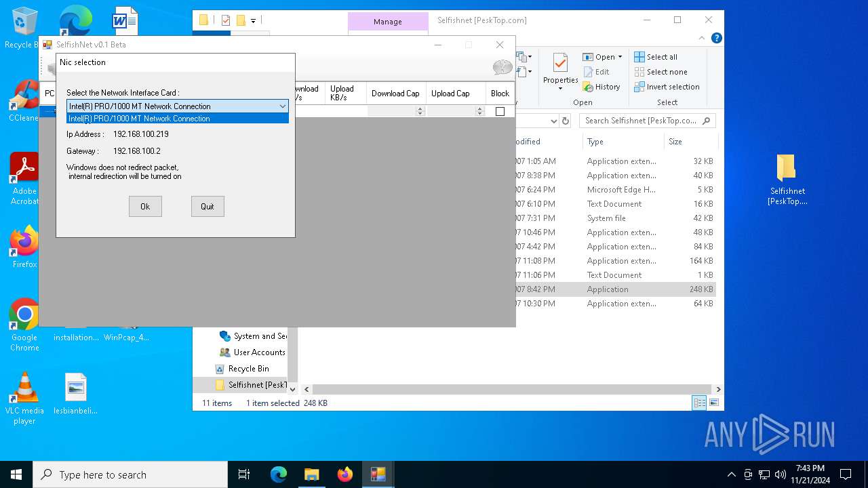This screenshot has width=868, height=488.
Task: Click the Block column header
Action: tap(500, 94)
